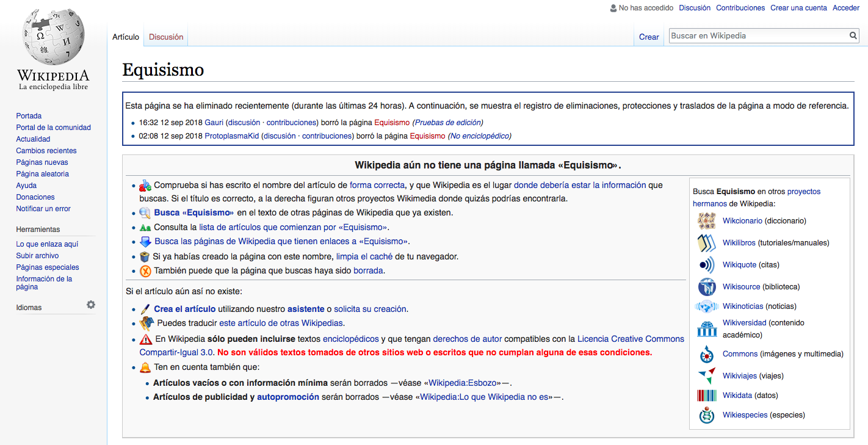Open the Wikiviajes link
This screenshot has width=868, height=445.
(x=740, y=376)
